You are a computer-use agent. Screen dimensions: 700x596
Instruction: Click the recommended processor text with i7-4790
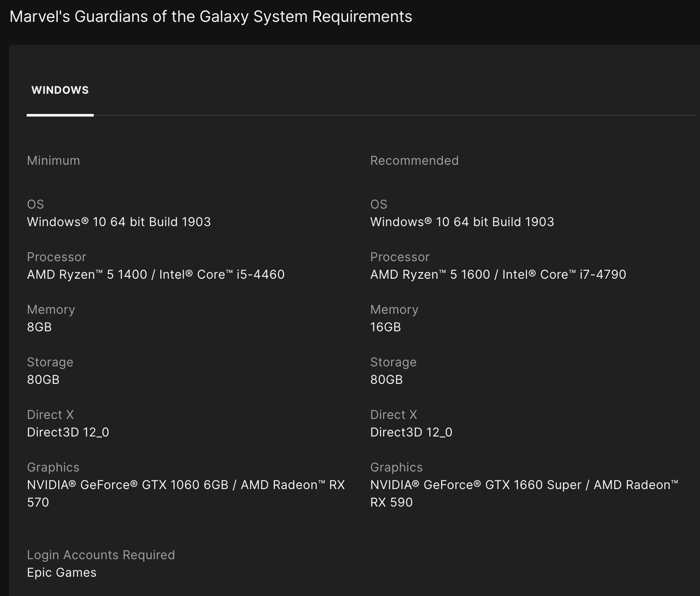click(x=498, y=274)
